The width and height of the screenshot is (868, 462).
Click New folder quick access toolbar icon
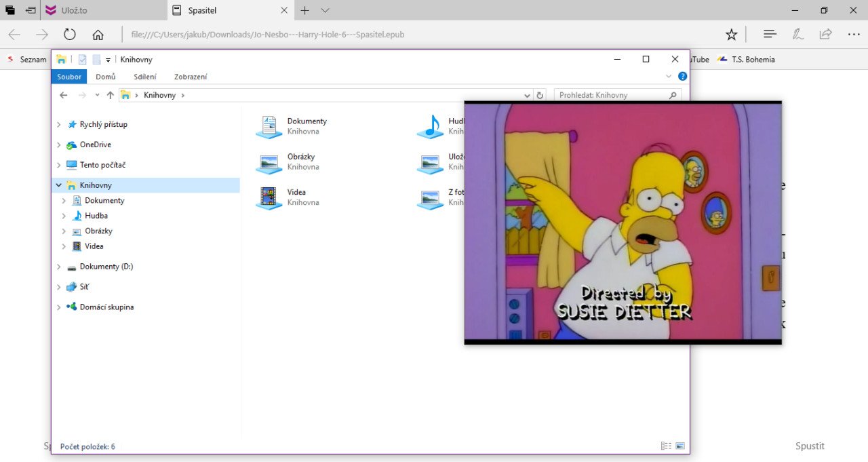96,60
